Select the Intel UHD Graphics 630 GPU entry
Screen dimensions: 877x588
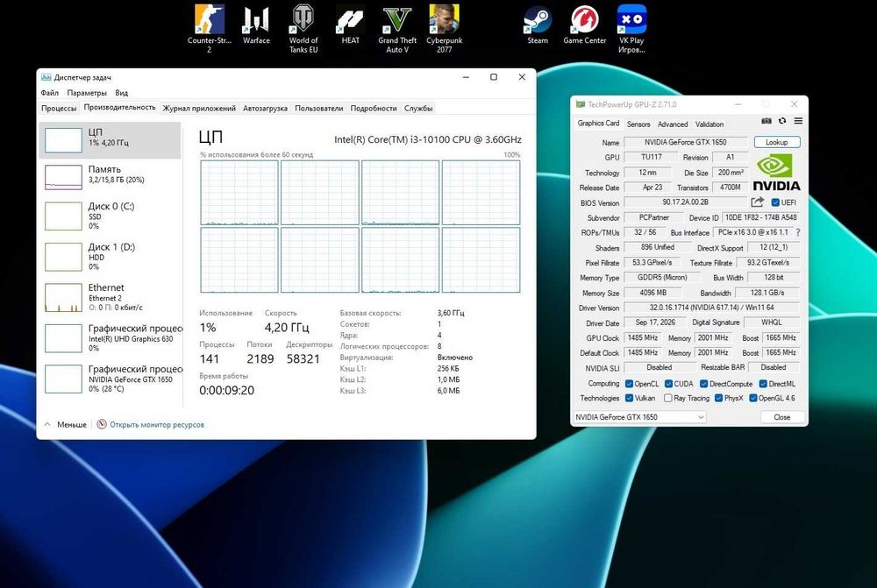pos(111,337)
